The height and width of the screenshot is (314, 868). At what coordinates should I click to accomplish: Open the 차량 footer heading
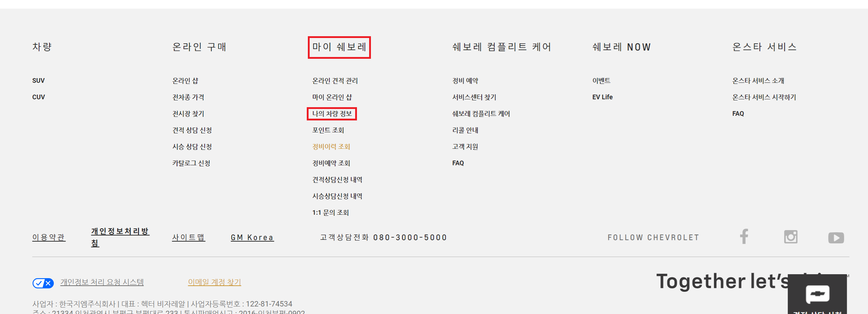tap(42, 47)
